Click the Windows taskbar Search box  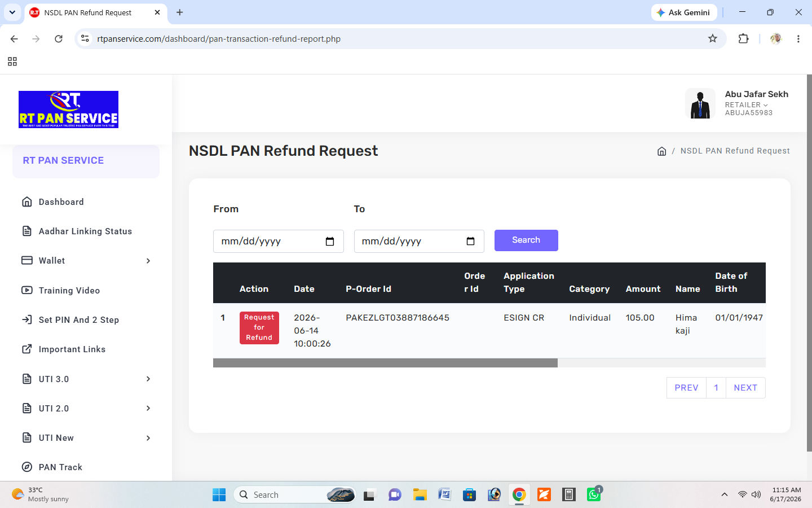coord(294,495)
